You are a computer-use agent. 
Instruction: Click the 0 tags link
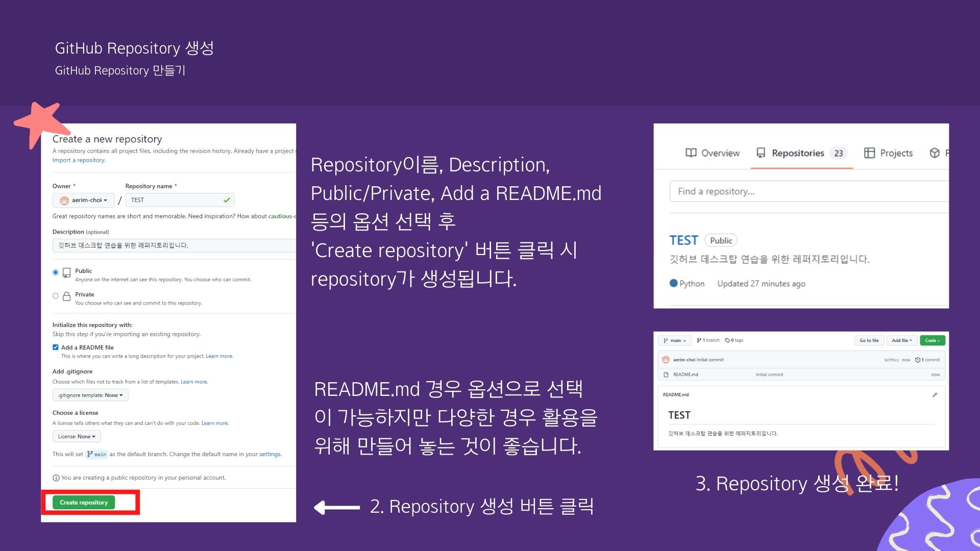click(734, 340)
